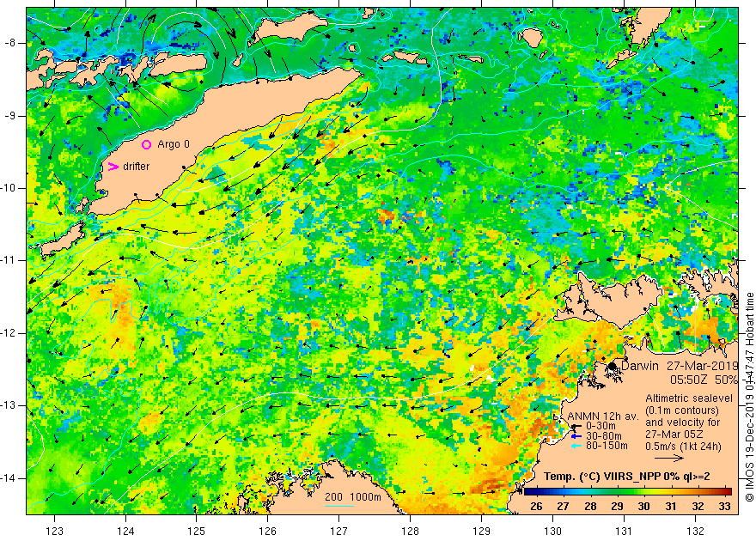The height and width of the screenshot is (541, 756).
Task: Click the IMOS copyright timestamp text
Action: point(750,397)
